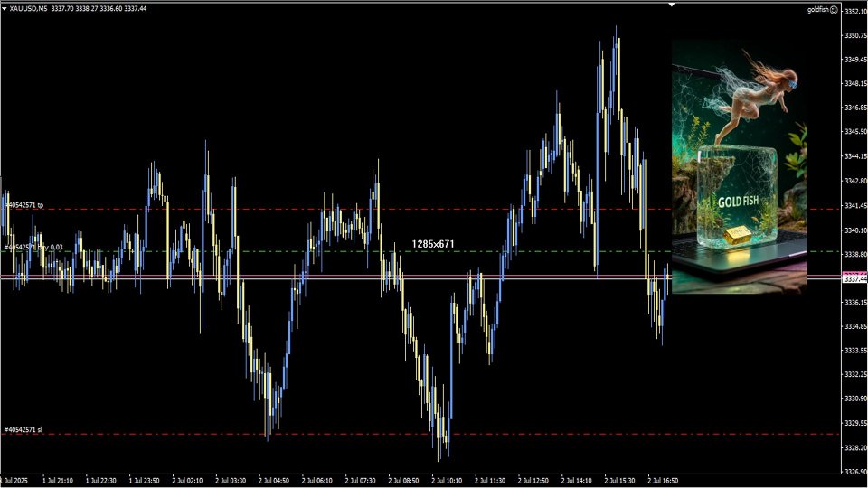Click the 1 Jul 21:10 time label

[x=58, y=481]
